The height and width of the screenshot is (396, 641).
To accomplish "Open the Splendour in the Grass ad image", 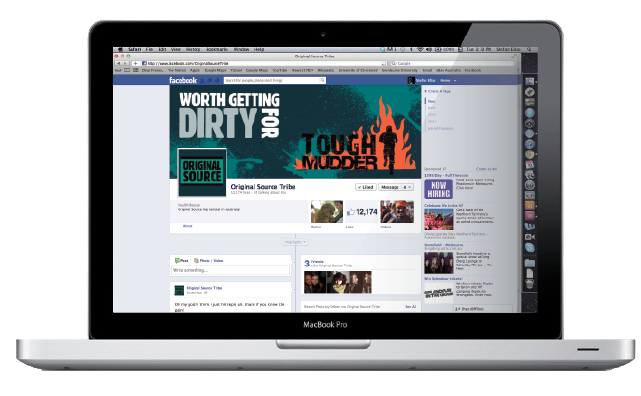I will [439, 293].
